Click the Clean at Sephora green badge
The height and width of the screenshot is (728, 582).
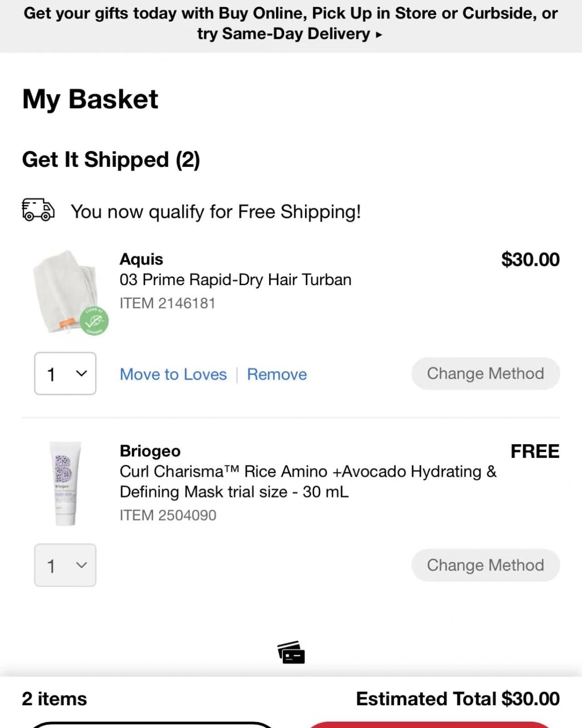click(94, 321)
